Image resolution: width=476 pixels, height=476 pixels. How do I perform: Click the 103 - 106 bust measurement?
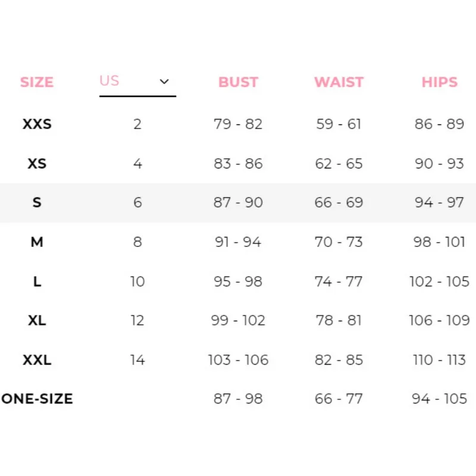click(x=238, y=360)
